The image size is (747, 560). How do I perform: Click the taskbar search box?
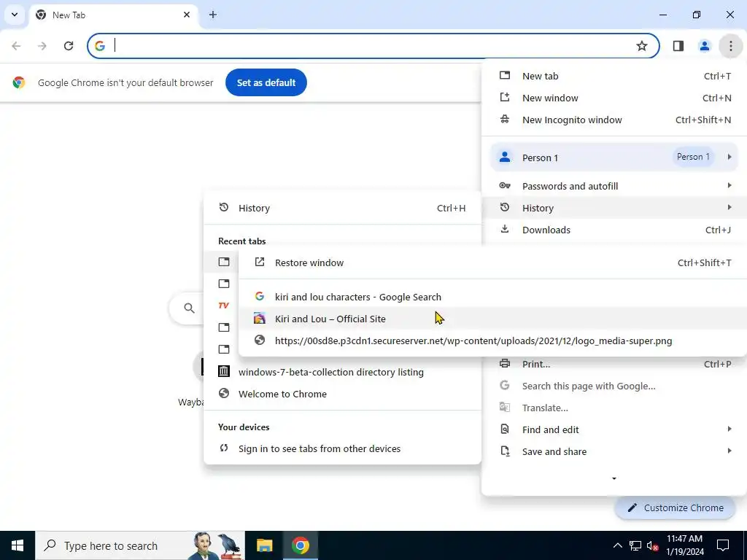coord(140,545)
